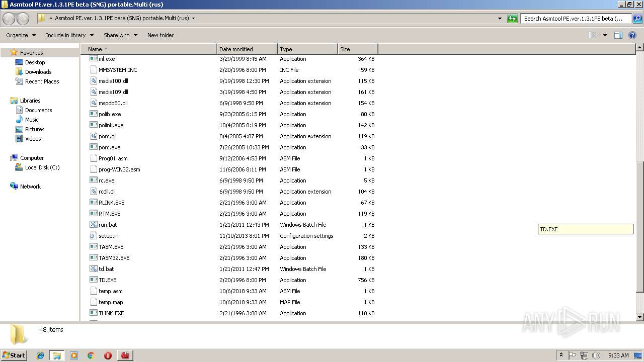Viewport: 644px width, 362px height.
Task: Click the taskbar clock showing 9:33 AM
Action: coord(618,355)
